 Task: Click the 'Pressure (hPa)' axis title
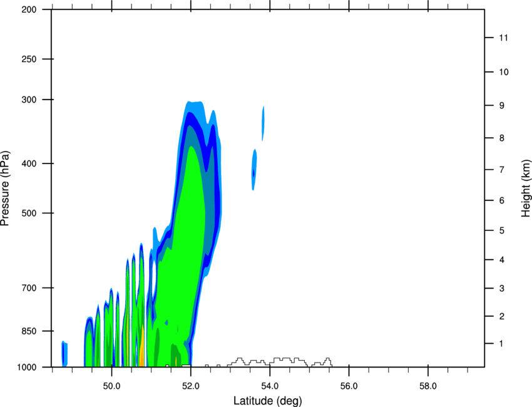coord(6,188)
